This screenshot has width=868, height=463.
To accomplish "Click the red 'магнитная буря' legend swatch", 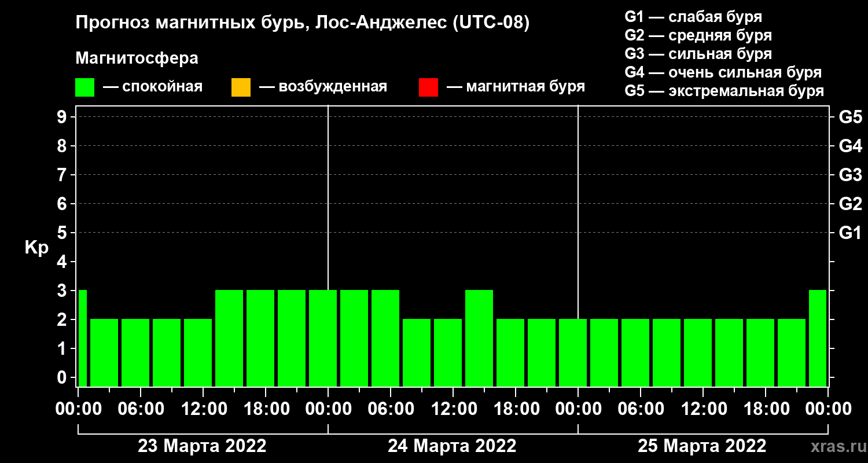I will click(428, 87).
